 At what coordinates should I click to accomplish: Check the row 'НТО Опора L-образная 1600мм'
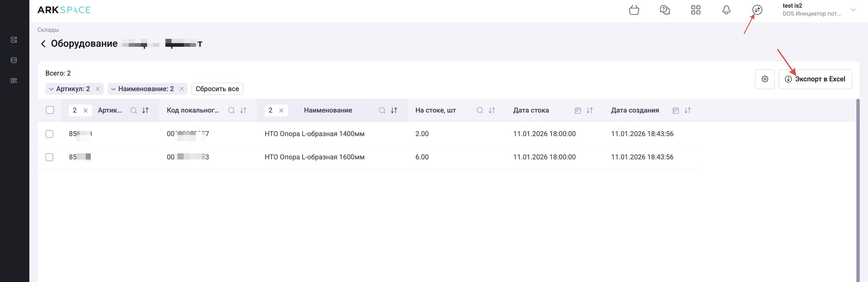pos(50,157)
